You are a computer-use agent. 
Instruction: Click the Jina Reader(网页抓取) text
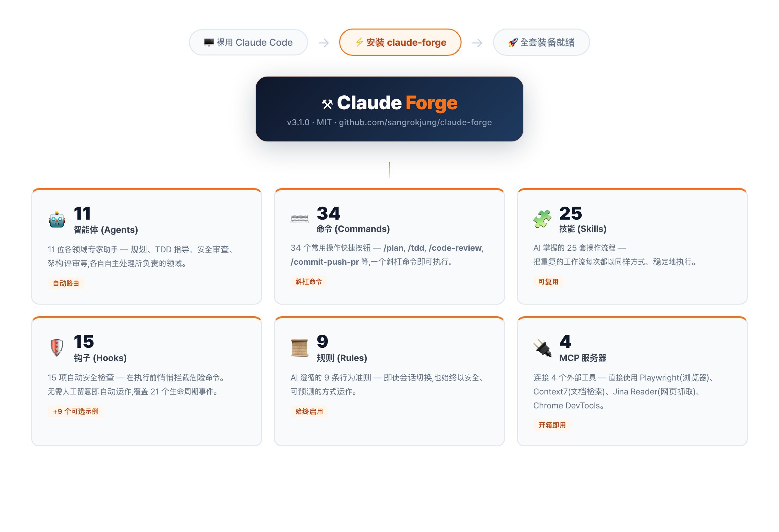pos(654,392)
